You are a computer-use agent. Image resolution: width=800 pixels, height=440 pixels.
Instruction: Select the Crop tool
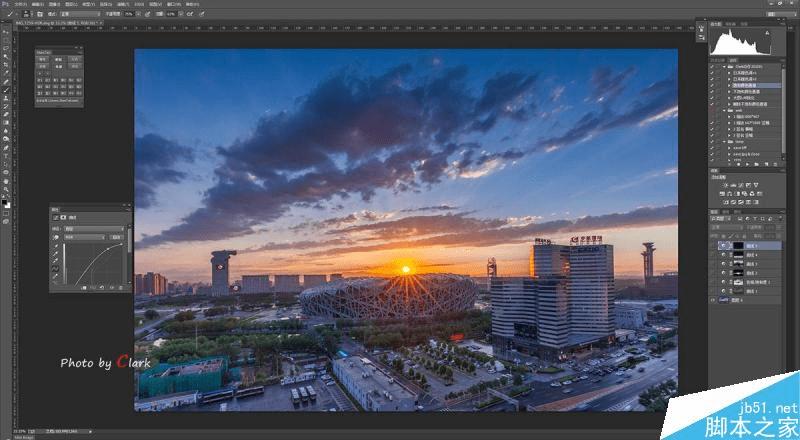pyautogui.click(x=6, y=63)
